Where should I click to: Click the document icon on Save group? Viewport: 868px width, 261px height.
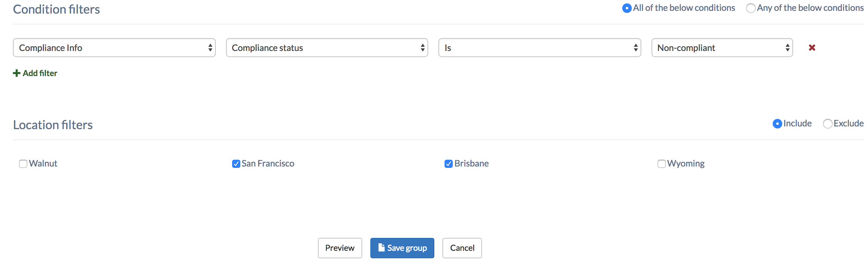pyautogui.click(x=381, y=247)
